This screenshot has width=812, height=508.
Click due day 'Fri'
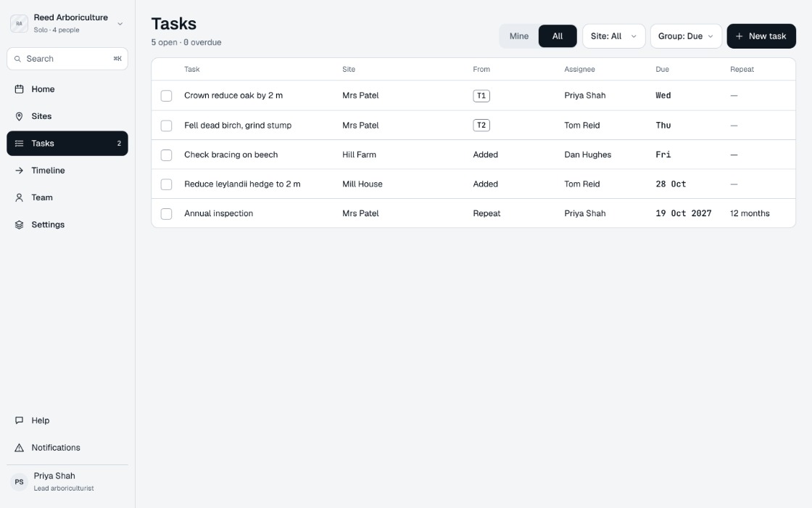(x=663, y=155)
